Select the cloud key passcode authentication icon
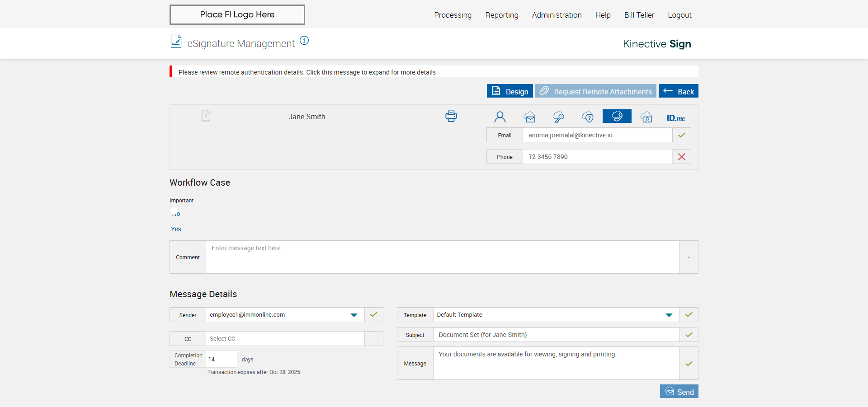Image resolution: width=868 pixels, height=407 pixels. [x=558, y=117]
